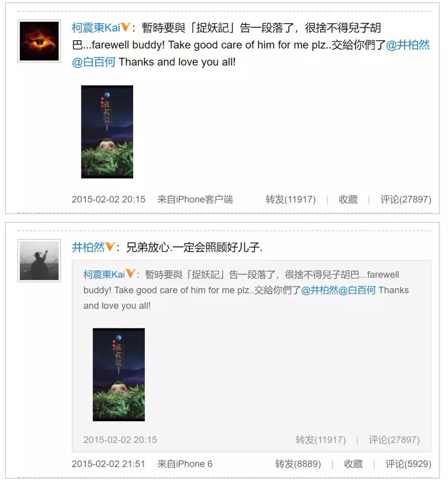Click 转发(11917) on the first post
The image size is (448, 481).
point(291,199)
